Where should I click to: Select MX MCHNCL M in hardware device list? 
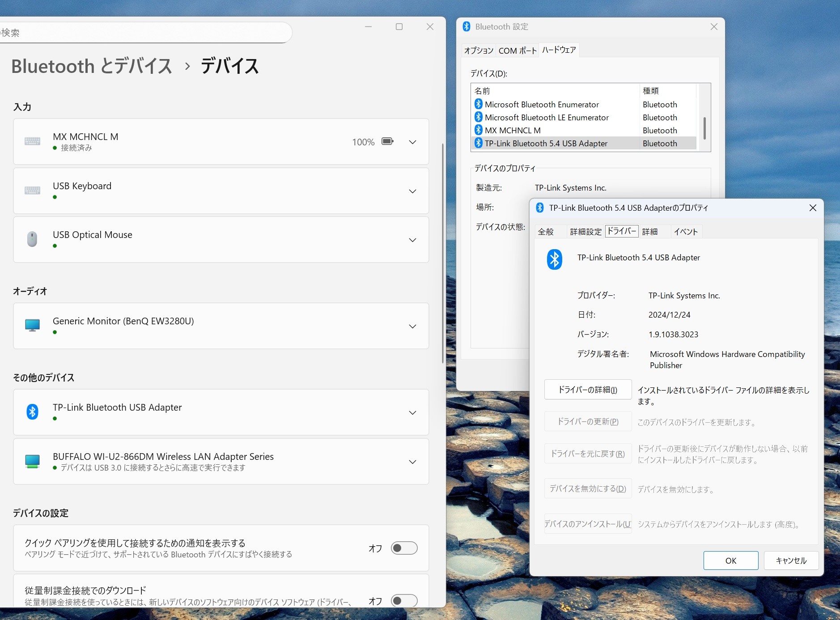pyautogui.click(x=584, y=130)
